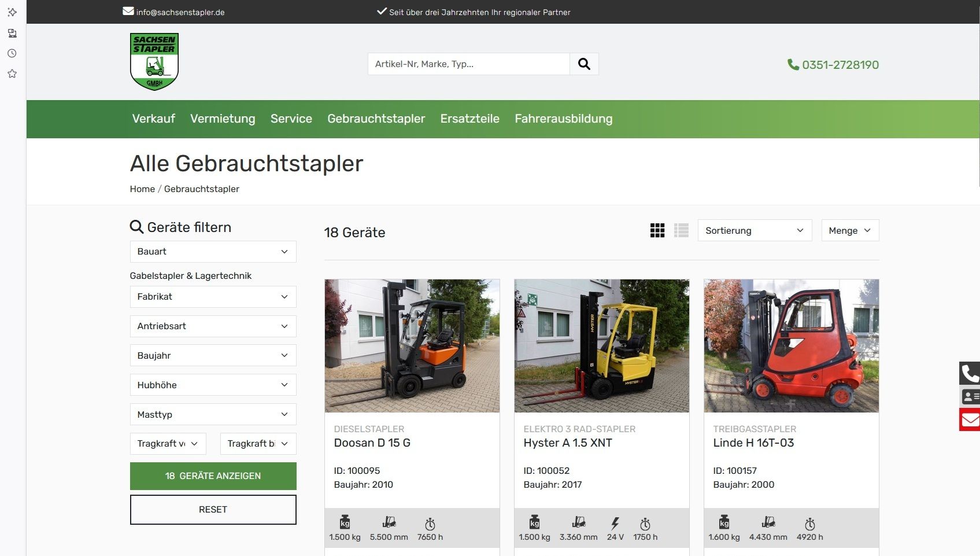The height and width of the screenshot is (556, 980).
Task: Click stopwatch icon on Hyster card
Action: click(645, 524)
